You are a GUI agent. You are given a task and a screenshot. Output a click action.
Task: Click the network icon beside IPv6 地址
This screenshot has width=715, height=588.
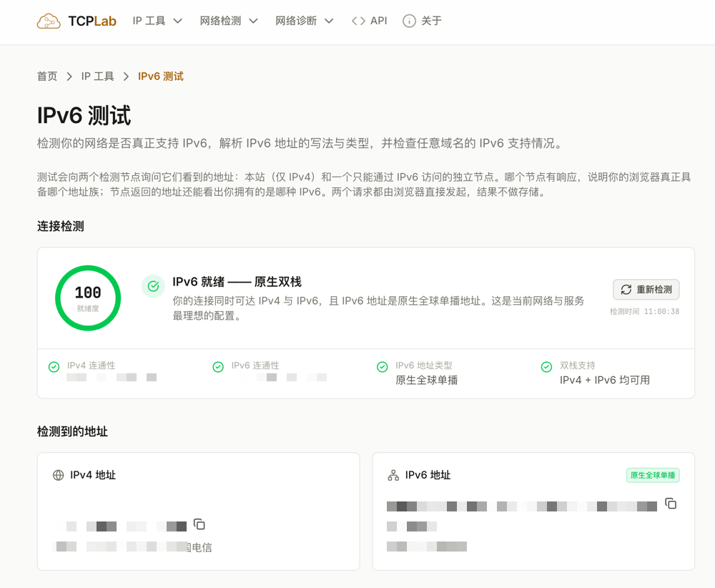(x=393, y=475)
